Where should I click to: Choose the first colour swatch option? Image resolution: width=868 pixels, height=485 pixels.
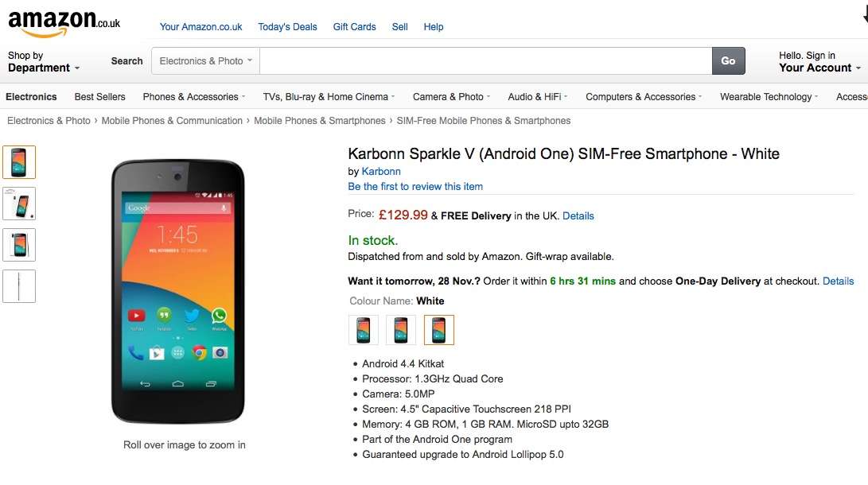pyautogui.click(x=363, y=330)
